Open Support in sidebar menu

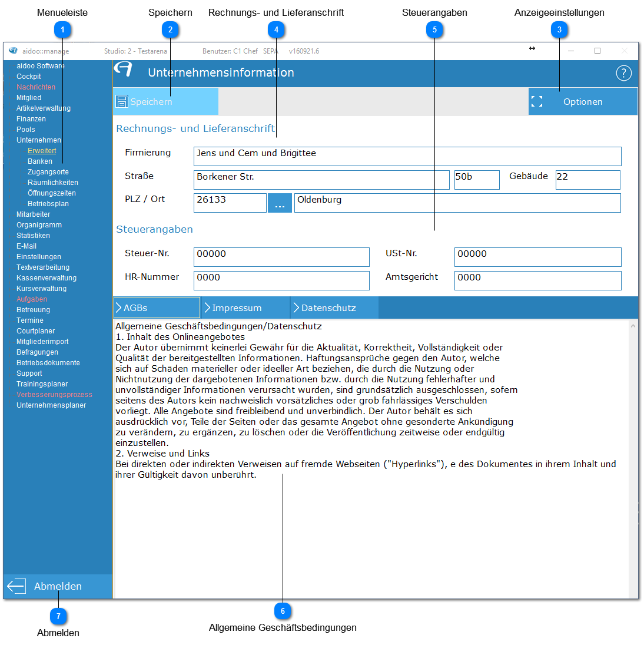pyautogui.click(x=29, y=373)
